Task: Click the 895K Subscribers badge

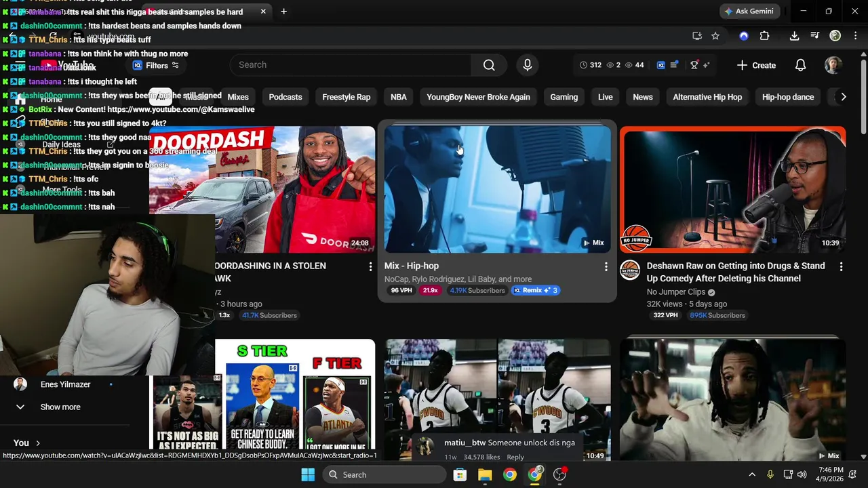Action: [x=717, y=315]
